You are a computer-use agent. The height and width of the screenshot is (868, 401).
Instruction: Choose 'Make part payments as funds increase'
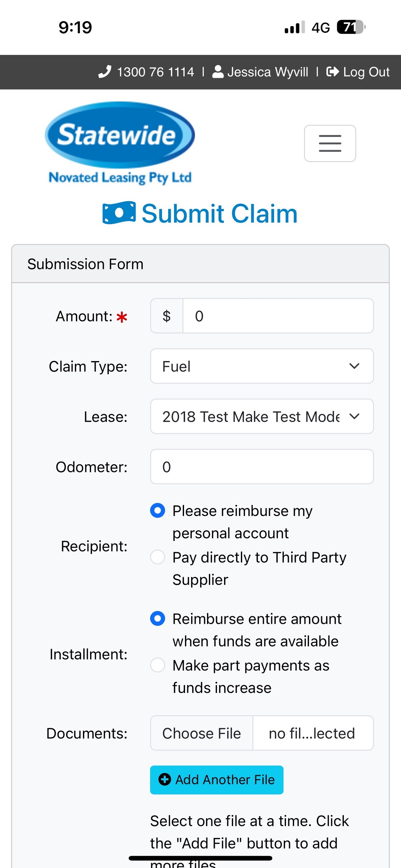point(158,665)
